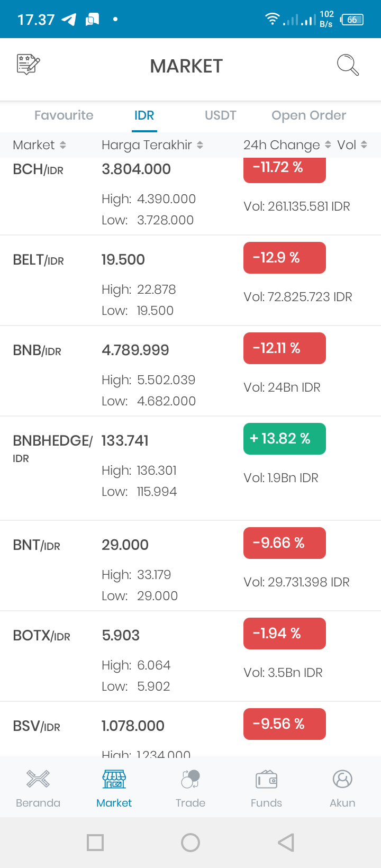Select the Market storefront icon
381x868 pixels.
114,779
